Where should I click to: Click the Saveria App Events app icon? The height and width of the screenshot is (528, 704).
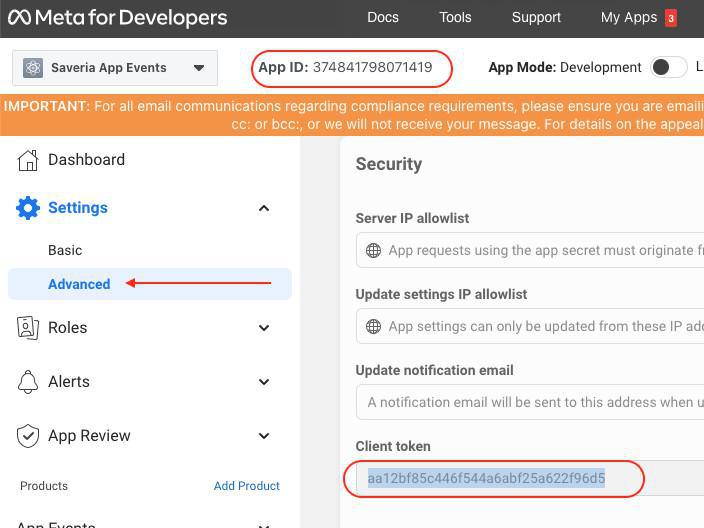click(x=33, y=68)
